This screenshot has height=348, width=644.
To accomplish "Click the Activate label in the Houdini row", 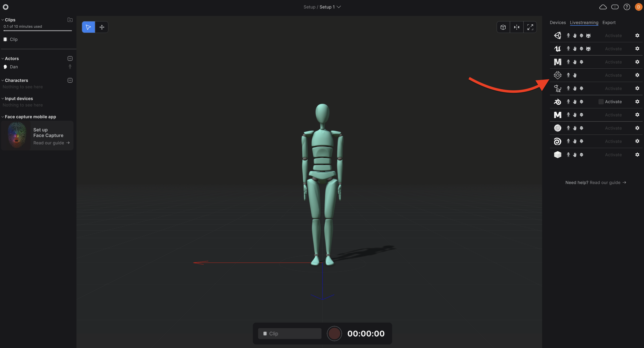I will (x=613, y=141).
